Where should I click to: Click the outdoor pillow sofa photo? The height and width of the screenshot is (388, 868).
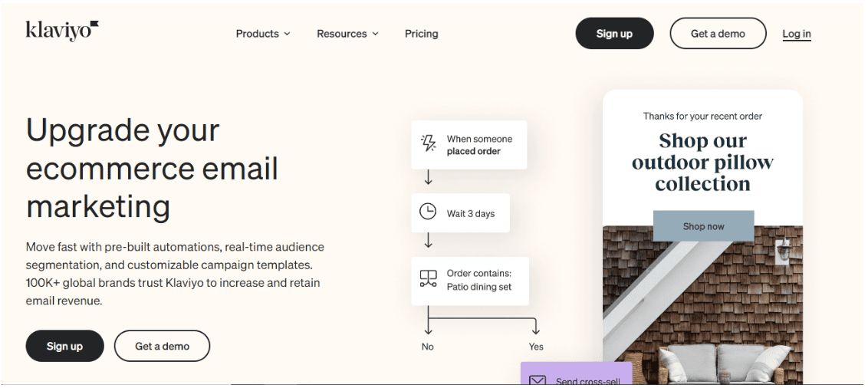click(703, 305)
